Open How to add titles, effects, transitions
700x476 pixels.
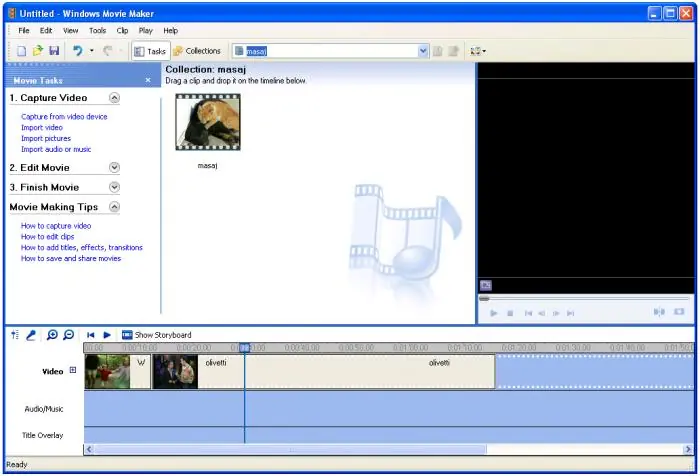point(82,247)
